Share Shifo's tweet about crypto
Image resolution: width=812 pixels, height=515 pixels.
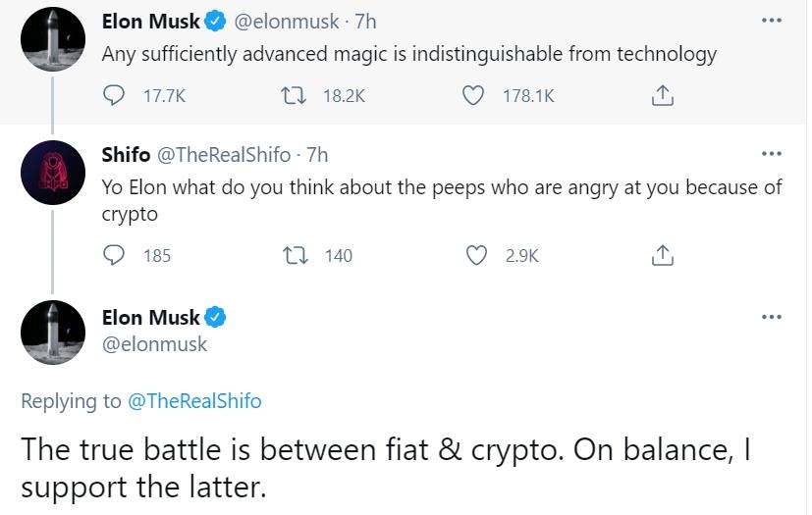click(x=663, y=255)
